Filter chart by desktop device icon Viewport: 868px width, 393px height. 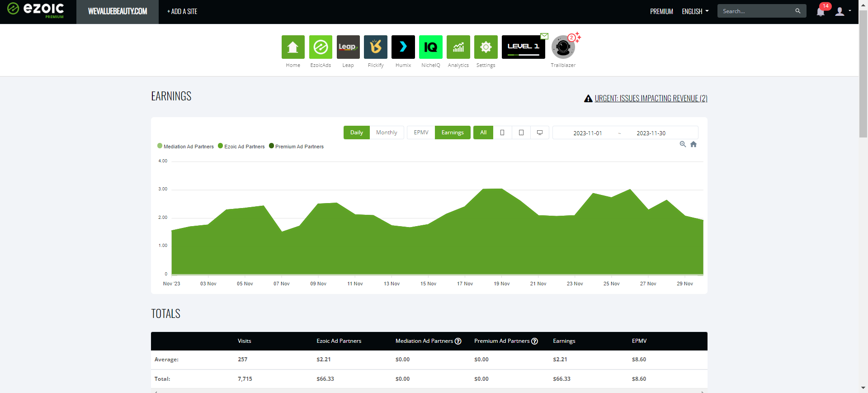540,133
